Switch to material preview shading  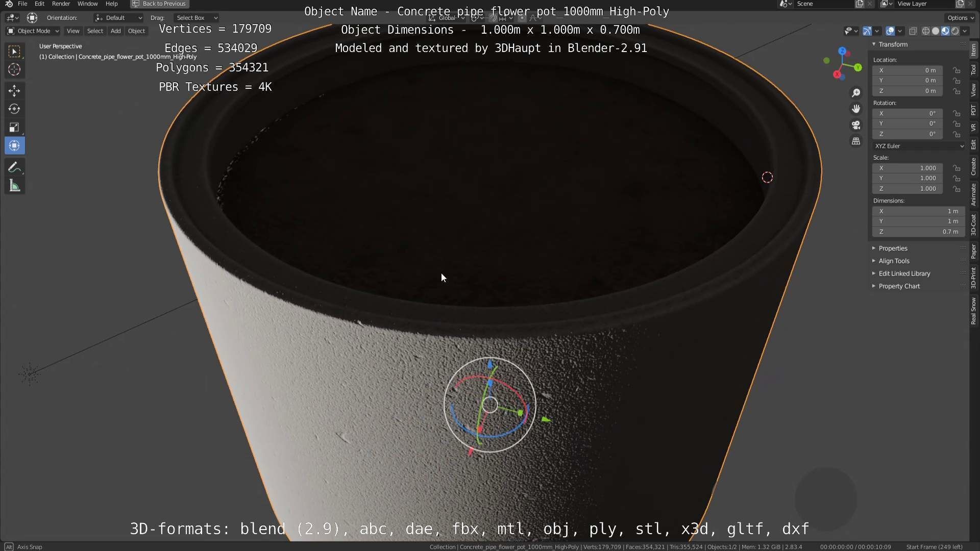(x=945, y=31)
